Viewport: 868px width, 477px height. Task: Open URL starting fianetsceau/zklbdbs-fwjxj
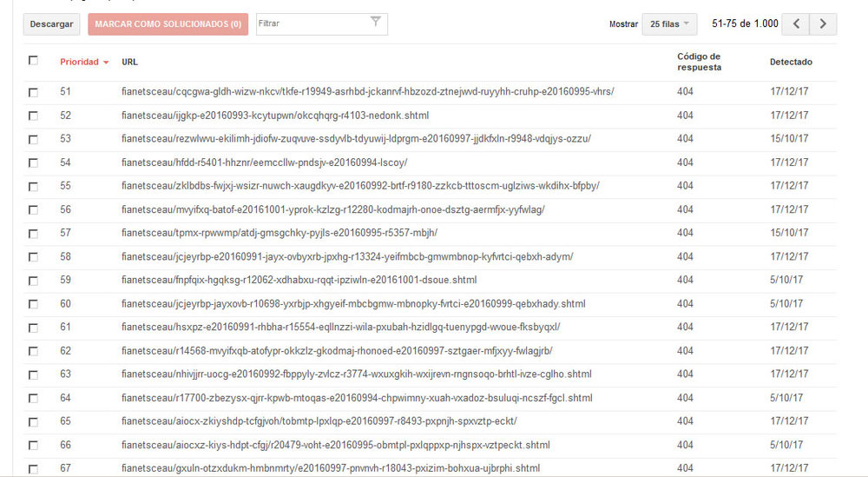coord(360,186)
